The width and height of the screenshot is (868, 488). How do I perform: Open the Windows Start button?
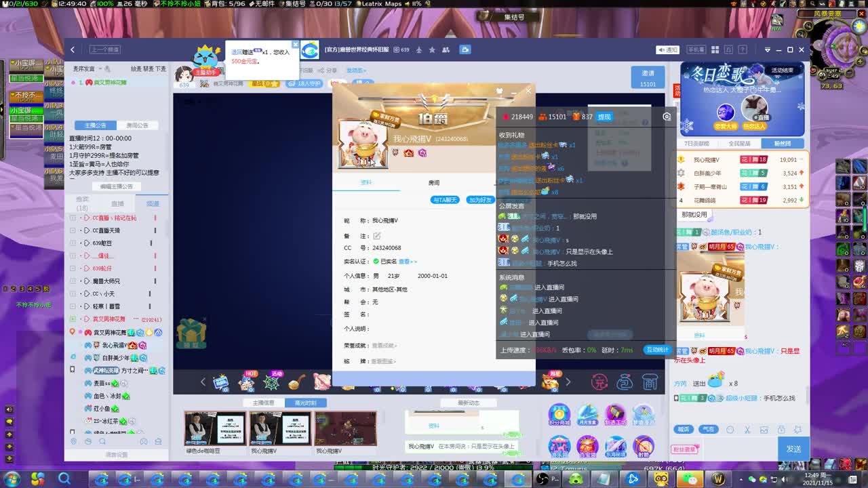[x=14, y=479]
